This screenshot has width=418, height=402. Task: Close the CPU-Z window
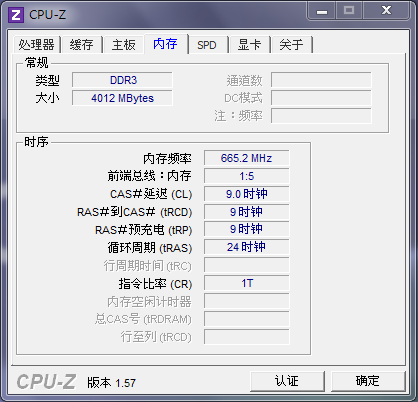(x=386, y=11)
